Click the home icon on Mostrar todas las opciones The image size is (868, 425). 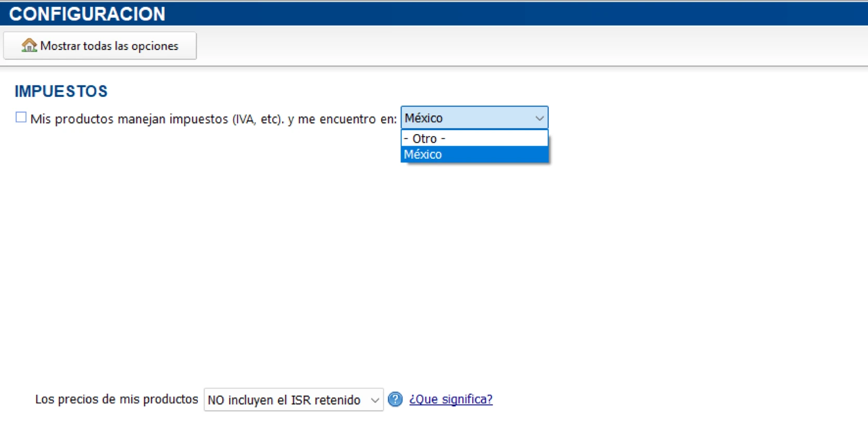tap(30, 46)
